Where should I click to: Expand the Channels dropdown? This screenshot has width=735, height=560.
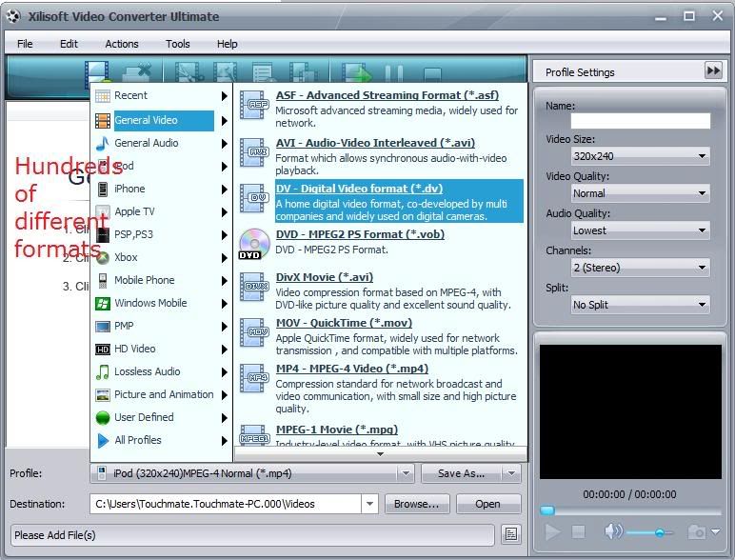pyautogui.click(x=640, y=268)
